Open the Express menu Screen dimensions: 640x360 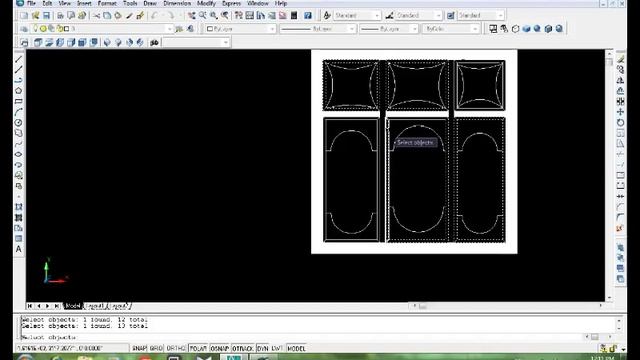click(x=231, y=3)
